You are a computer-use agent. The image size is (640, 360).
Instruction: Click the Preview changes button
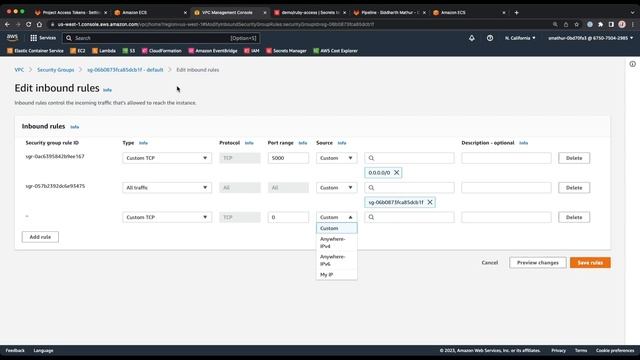point(538,262)
